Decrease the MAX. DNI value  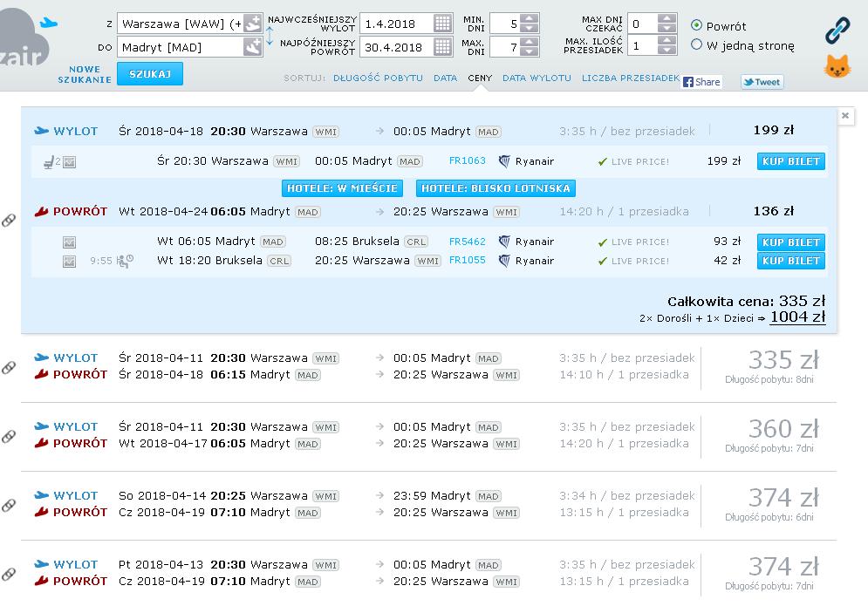[530, 51]
